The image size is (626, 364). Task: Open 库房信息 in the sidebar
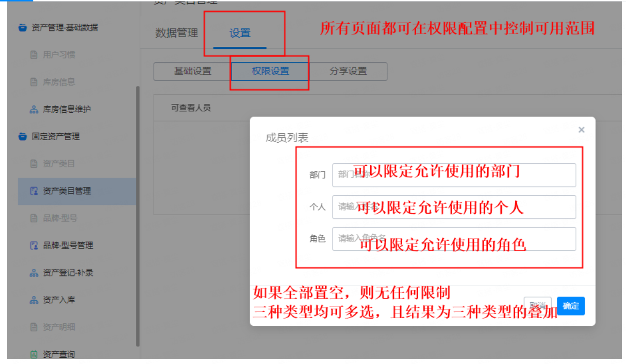tap(59, 82)
